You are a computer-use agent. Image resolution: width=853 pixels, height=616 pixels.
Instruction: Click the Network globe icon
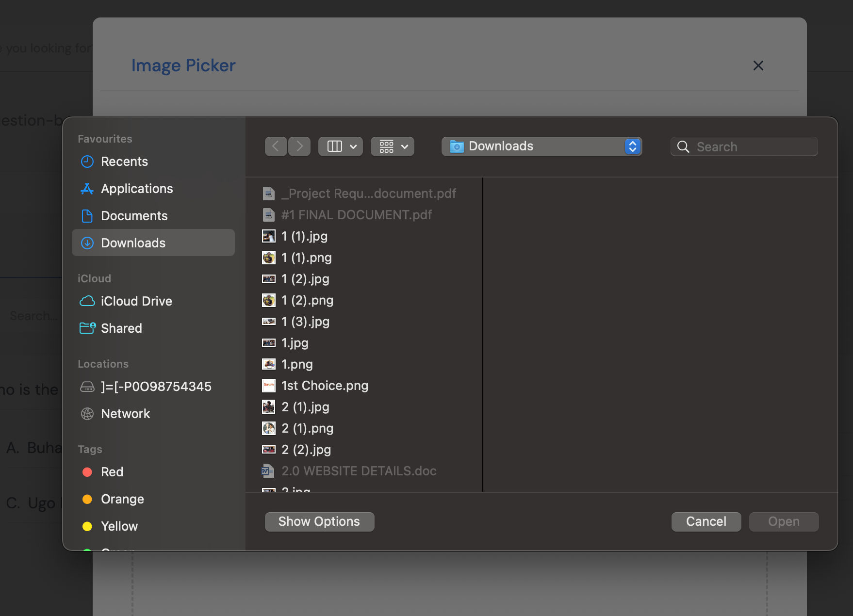[87, 414]
